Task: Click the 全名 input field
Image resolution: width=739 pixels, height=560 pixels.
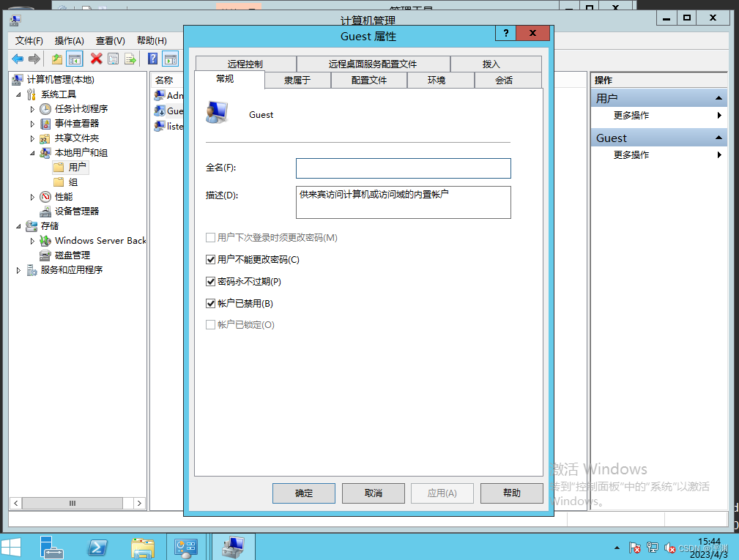Action: click(404, 168)
